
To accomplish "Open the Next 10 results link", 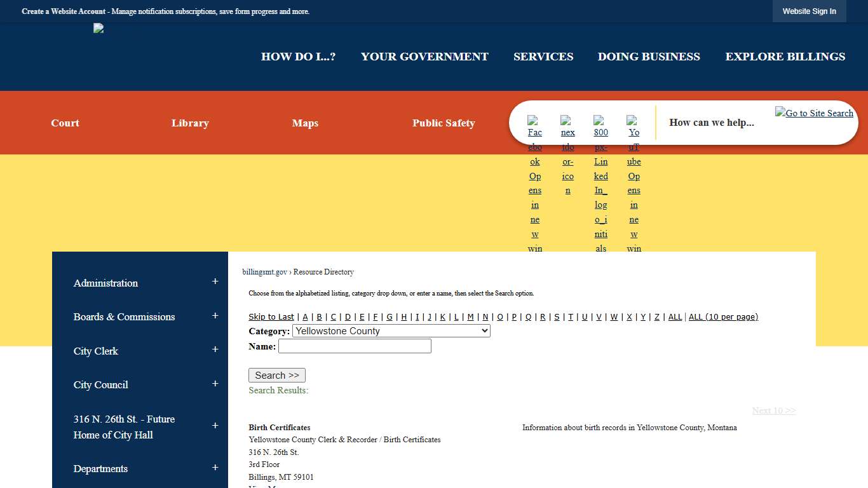I will 773,410.
